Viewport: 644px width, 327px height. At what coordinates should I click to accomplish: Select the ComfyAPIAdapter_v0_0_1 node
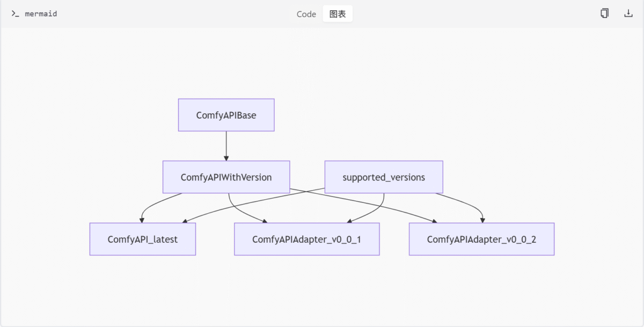306,239
